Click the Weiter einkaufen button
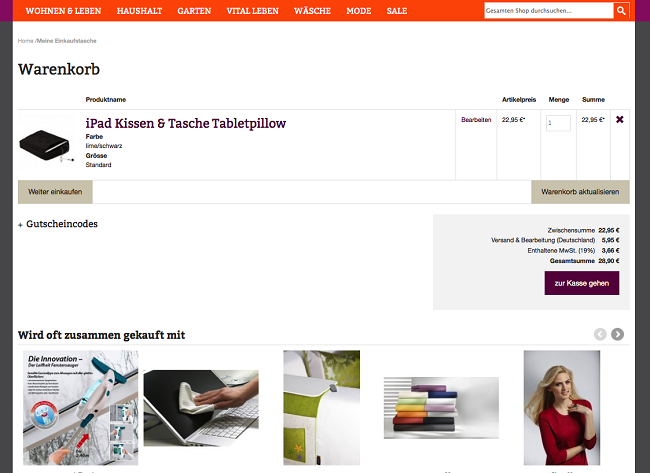This screenshot has height=473, width=650. tap(55, 192)
